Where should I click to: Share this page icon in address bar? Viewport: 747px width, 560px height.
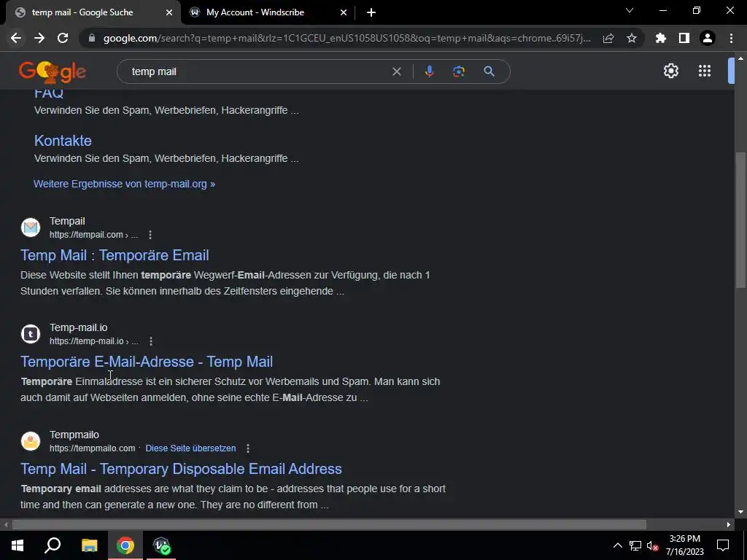tap(608, 38)
